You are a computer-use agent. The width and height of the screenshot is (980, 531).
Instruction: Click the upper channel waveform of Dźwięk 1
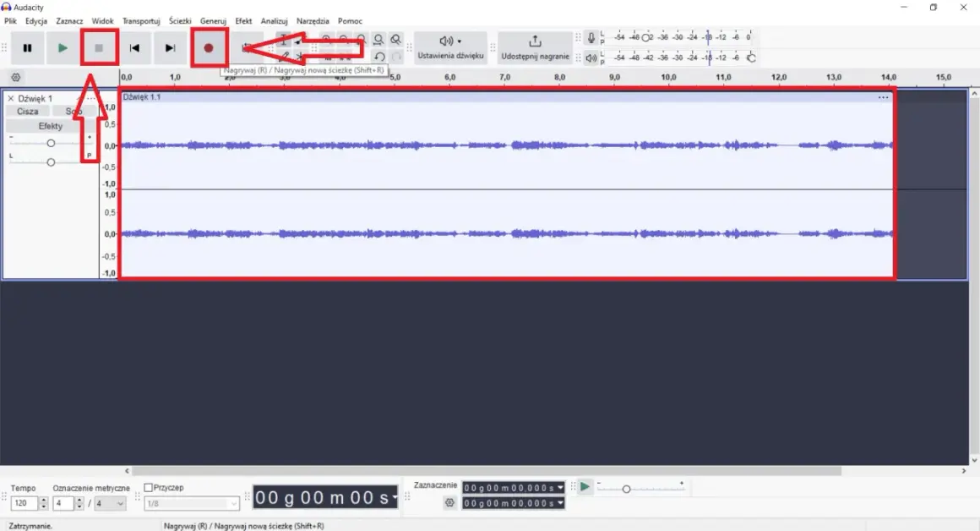tap(507, 145)
